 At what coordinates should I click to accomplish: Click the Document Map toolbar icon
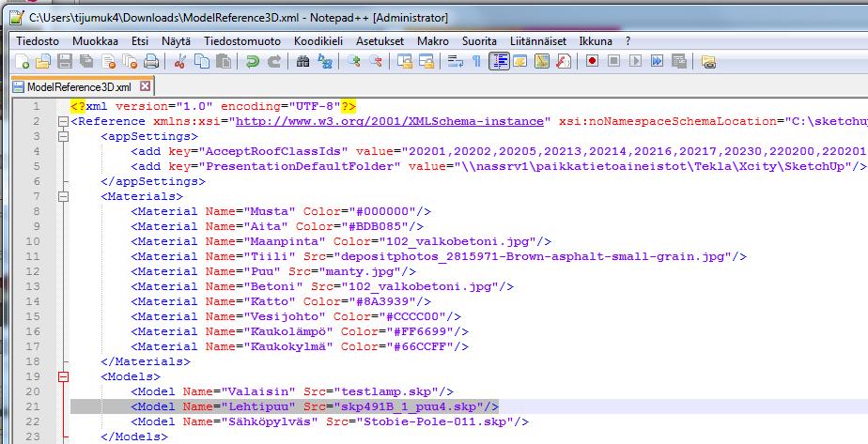point(541,61)
